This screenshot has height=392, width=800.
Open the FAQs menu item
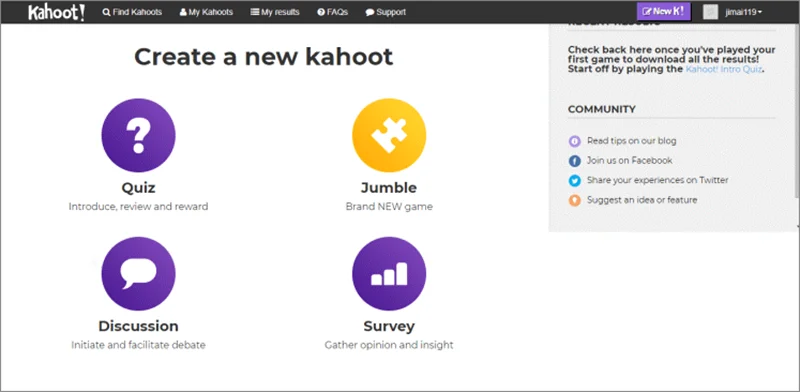pos(333,12)
